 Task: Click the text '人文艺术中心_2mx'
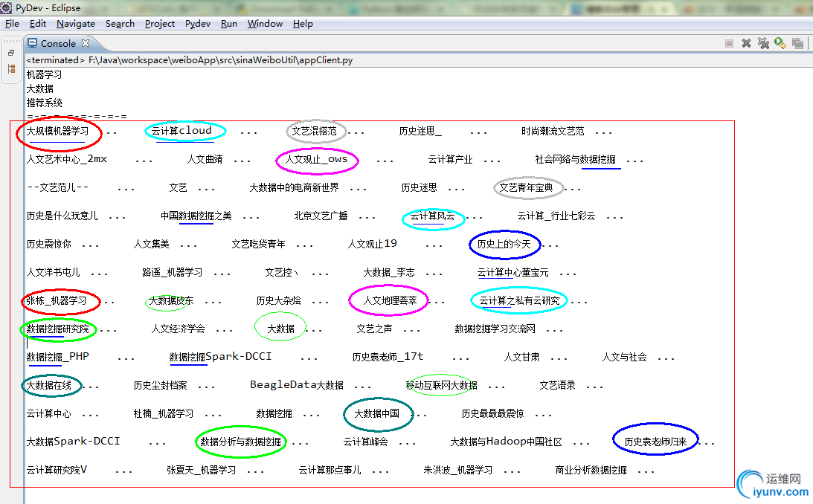click(x=67, y=159)
